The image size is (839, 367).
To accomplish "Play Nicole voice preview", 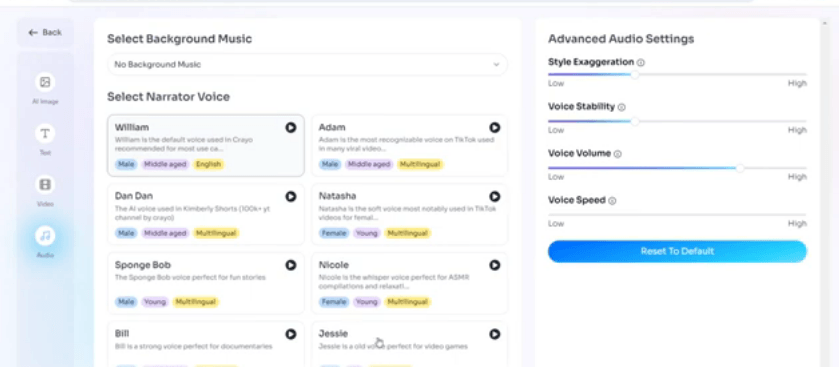I will (x=494, y=265).
